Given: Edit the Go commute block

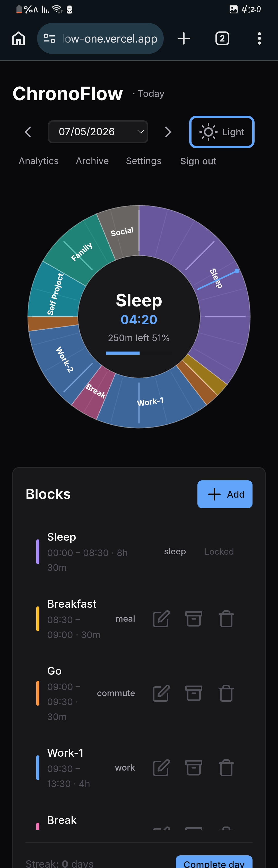Looking at the screenshot, I should coord(161,693).
